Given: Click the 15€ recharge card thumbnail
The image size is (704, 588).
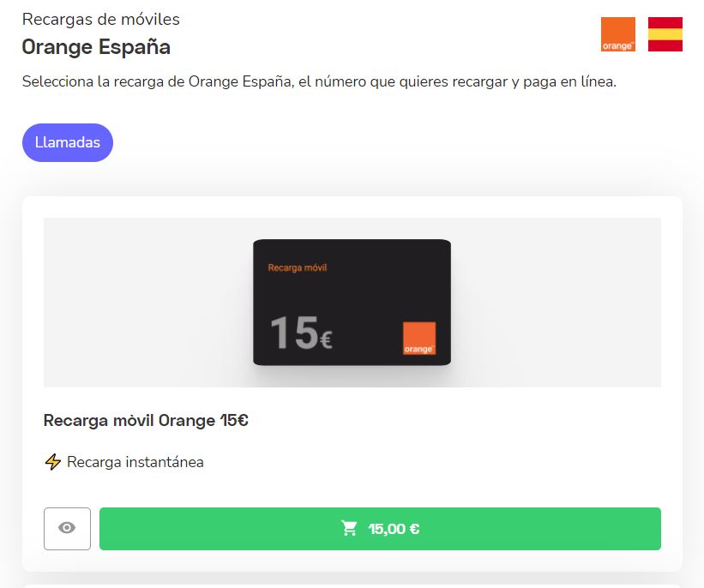Looking at the screenshot, I should click(351, 303).
